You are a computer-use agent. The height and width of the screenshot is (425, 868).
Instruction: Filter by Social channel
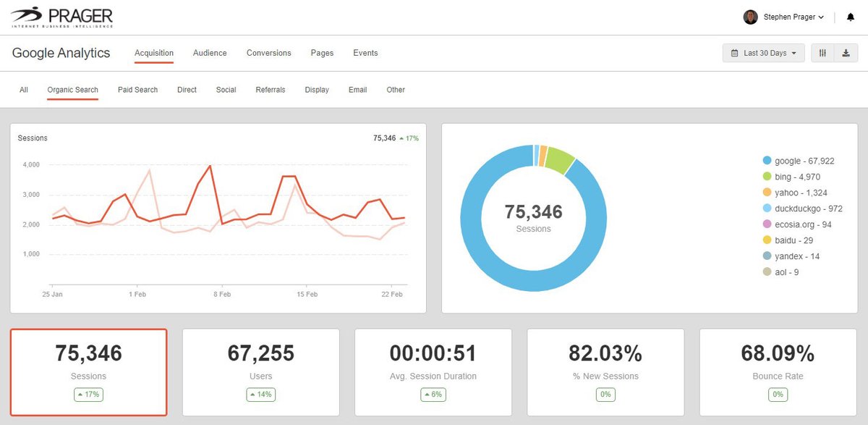tap(226, 90)
